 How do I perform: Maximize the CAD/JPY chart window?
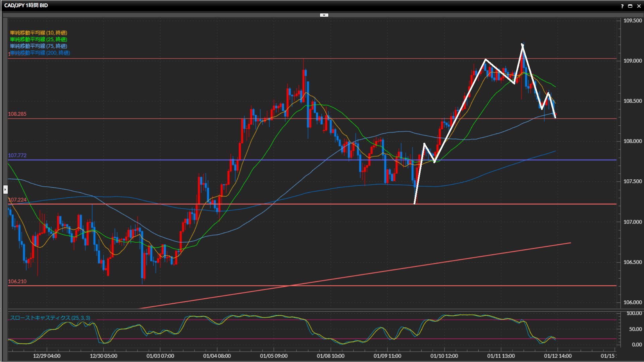630,6
